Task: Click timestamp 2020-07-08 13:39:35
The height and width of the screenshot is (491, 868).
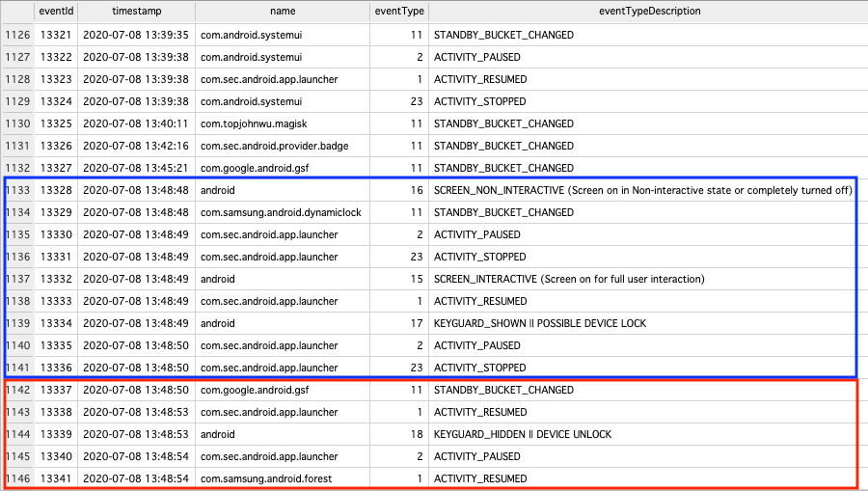Action: click(x=136, y=35)
